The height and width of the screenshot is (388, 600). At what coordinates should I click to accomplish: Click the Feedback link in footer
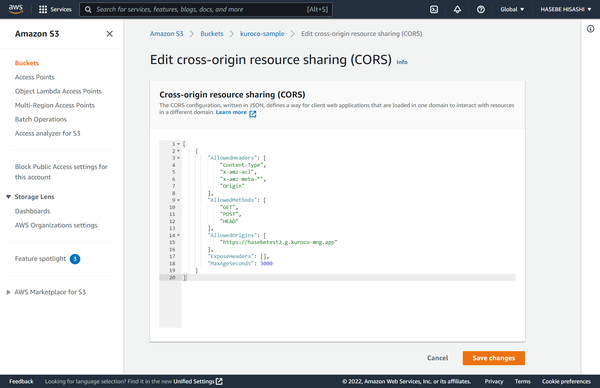click(21, 381)
